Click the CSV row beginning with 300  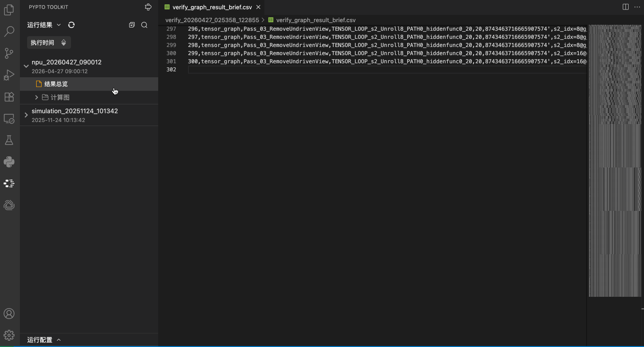pos(387,61)
